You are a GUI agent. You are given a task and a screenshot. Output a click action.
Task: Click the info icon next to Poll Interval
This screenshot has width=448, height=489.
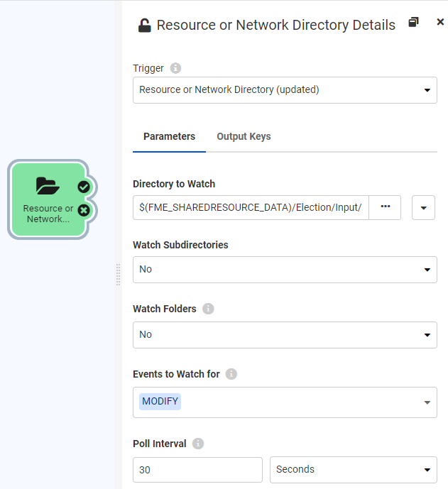[198, 444]
